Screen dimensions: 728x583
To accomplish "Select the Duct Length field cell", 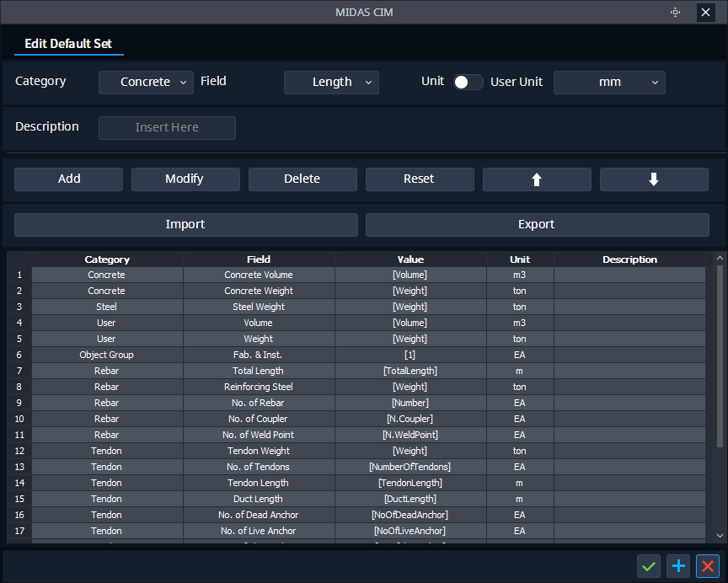I will click(x=259, y=499).
